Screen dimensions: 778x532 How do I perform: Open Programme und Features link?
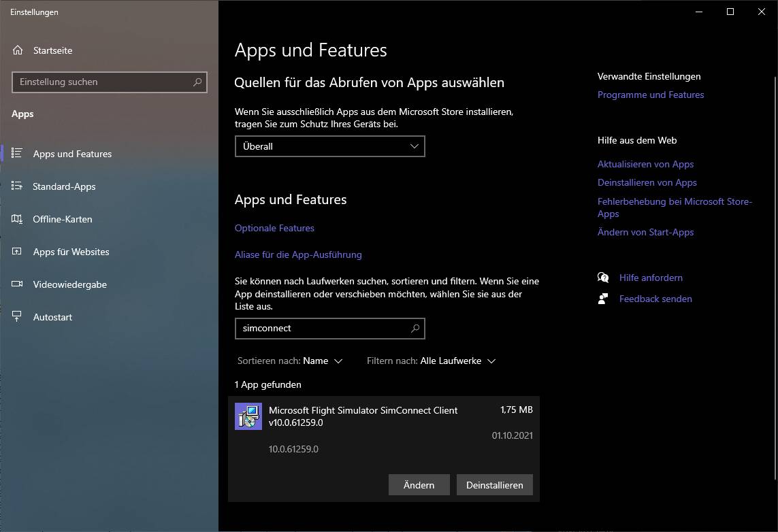pyautogui.click(x=651, y=95)
